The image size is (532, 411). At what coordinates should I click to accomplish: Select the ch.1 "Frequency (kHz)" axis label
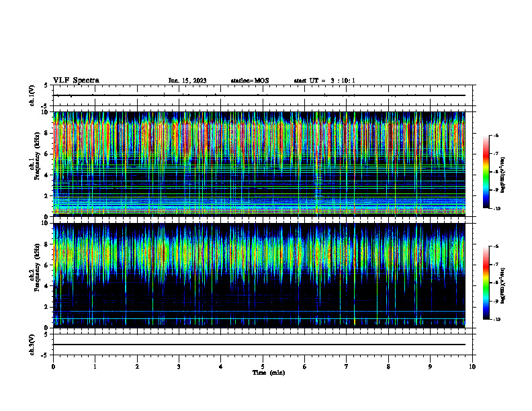coord(38,156)
